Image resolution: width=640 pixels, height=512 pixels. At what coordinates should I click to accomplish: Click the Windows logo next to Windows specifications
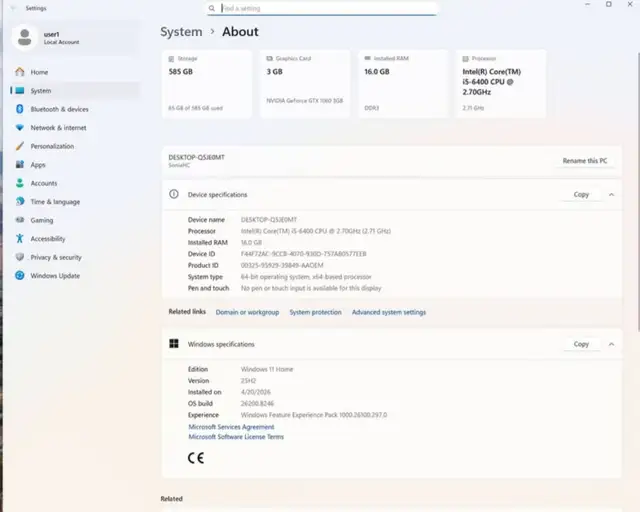(174, 344)
